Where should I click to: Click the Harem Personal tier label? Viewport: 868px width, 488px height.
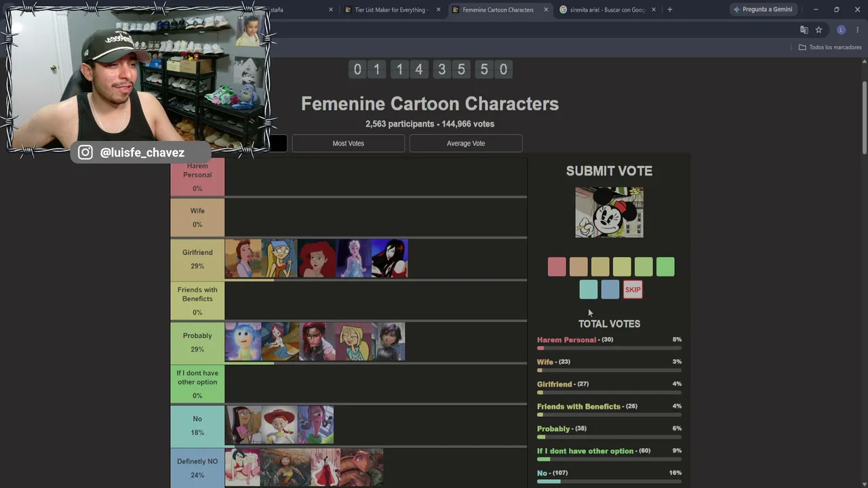(x=197, y=177)
